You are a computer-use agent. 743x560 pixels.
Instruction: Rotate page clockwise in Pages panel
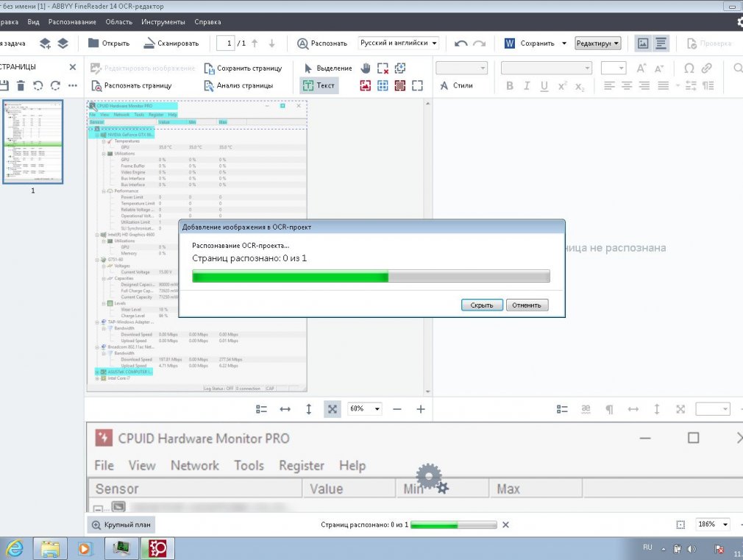55,85
